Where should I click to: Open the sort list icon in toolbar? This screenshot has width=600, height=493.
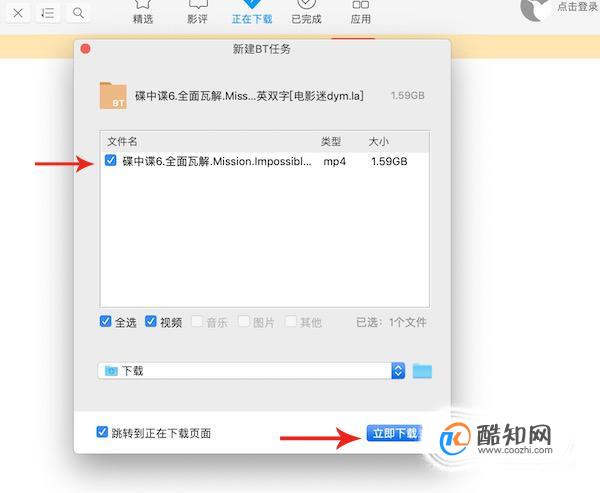pos(48,13)
